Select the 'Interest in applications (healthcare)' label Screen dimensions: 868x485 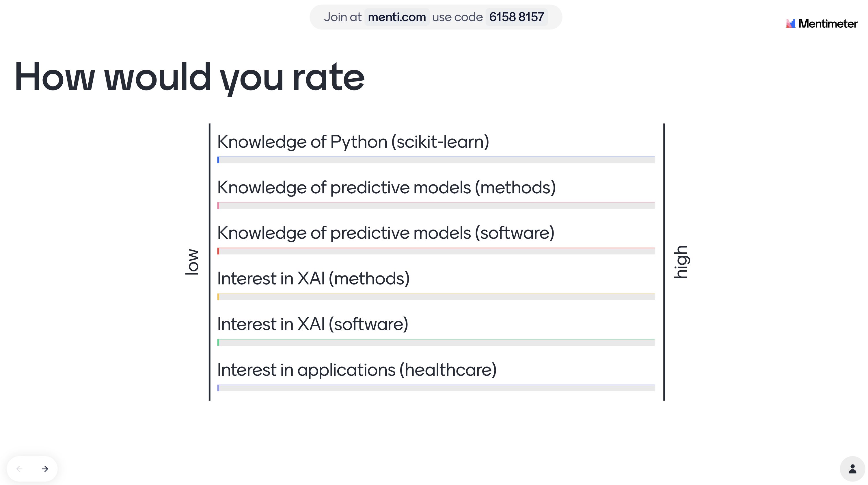357,370
